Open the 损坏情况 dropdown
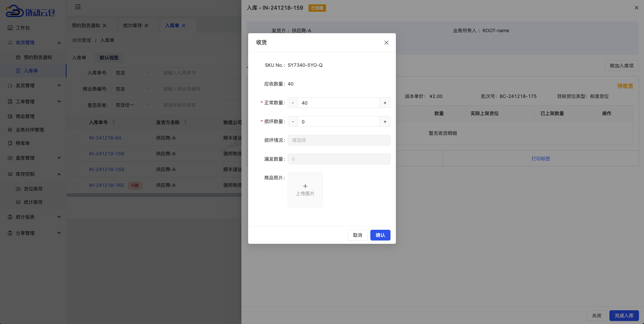This screenshot has height=324, width=644. [339, 140]
